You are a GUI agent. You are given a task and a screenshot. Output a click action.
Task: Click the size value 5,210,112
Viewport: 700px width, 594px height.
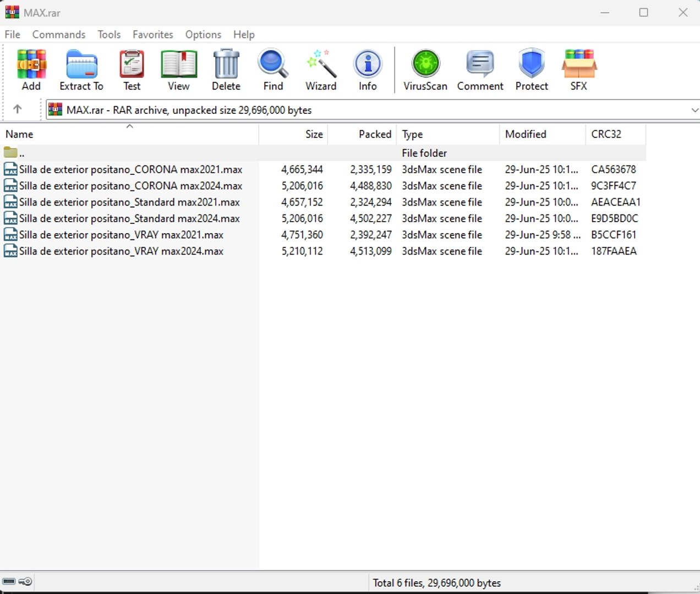[302, 251]
